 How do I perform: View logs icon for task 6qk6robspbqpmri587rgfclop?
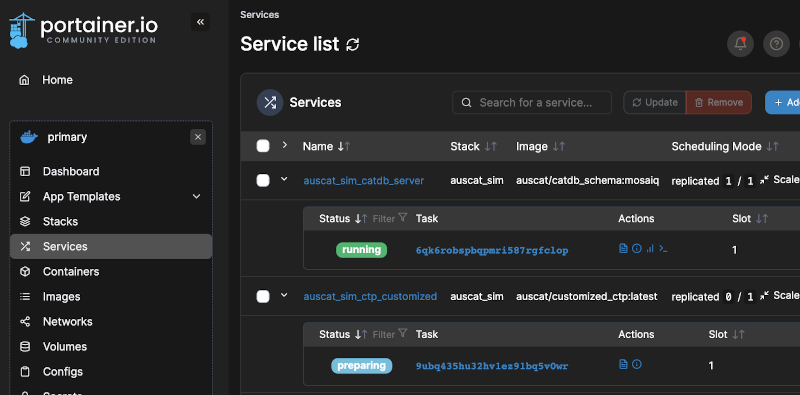pyautogui.click(x=622, y=249)
